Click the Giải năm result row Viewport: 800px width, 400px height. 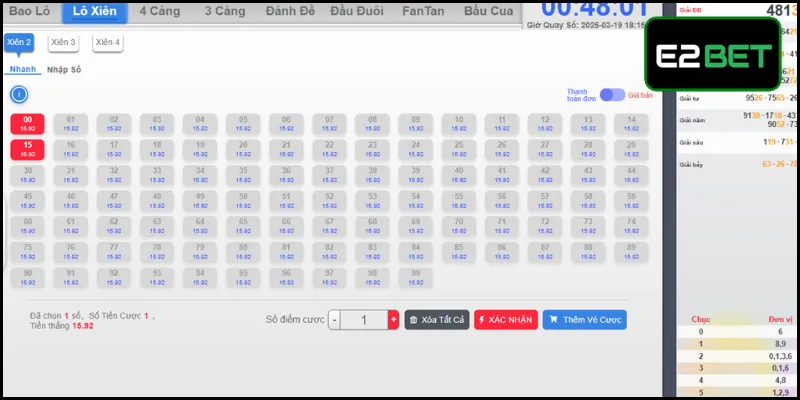tap(738, 120)
